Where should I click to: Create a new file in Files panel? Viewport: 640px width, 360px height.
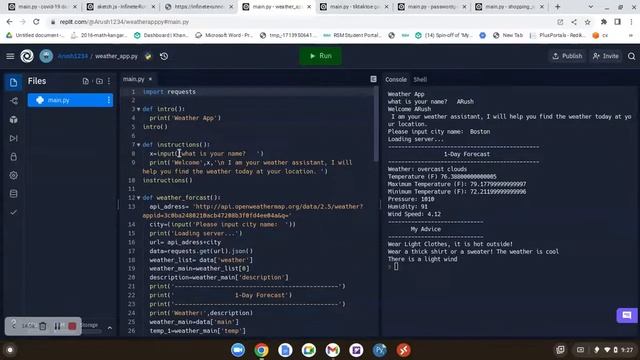pos(86,81)
